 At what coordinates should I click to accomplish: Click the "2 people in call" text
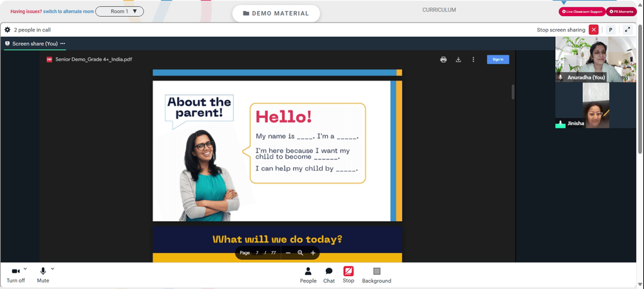[x=32, y=30]
